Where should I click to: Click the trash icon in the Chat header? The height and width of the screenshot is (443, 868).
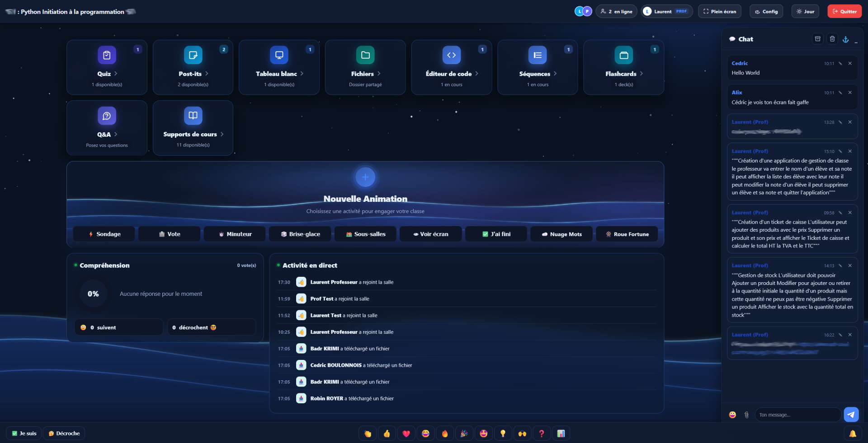pos(832,39)
